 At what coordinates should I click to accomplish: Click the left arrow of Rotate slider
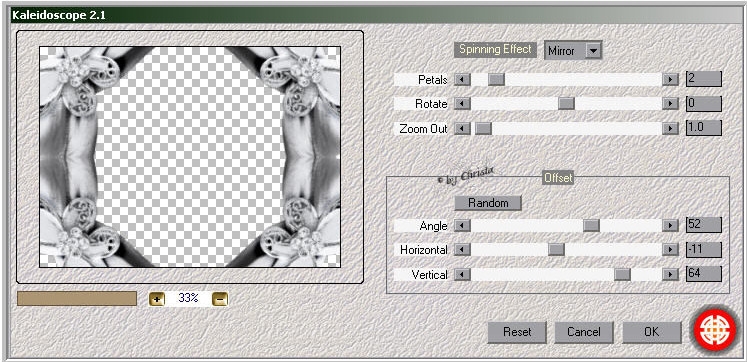(x=462, y=103)
